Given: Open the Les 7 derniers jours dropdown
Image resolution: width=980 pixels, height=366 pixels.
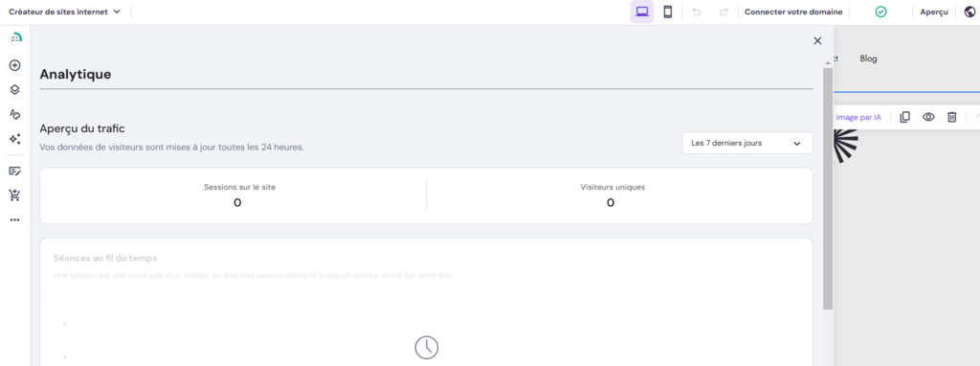Looking at the screenshot, I should pos(747,143).
